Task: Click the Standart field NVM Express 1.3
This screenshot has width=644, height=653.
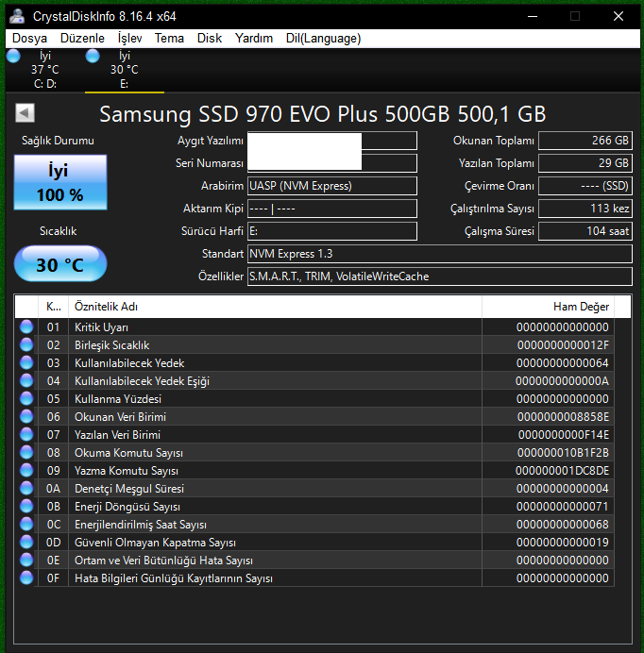Action: [440, 254]
